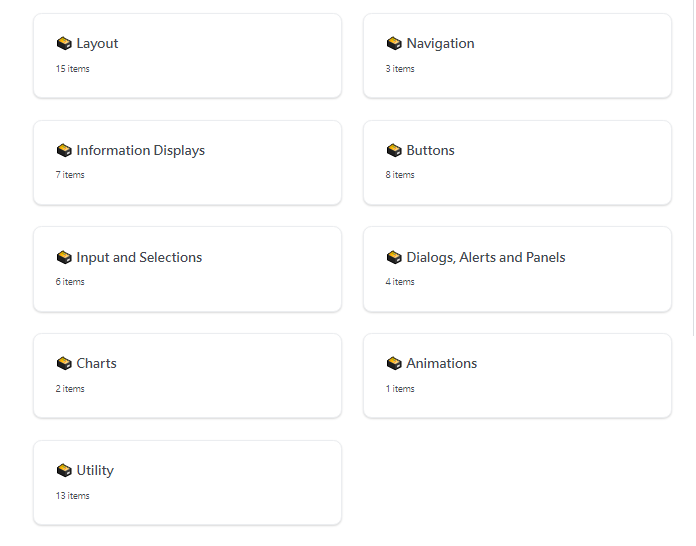This screenshot has width=696, height=546.
Task: Click the package icon beside Dialogs, Alerts and Panels
Action: 394,257
